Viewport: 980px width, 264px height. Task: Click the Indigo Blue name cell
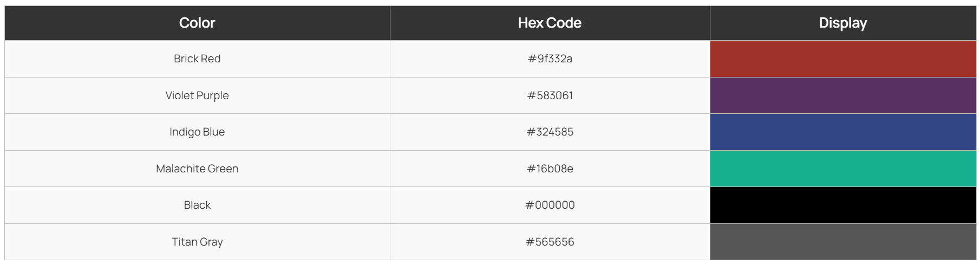click(x=197, y=132)
